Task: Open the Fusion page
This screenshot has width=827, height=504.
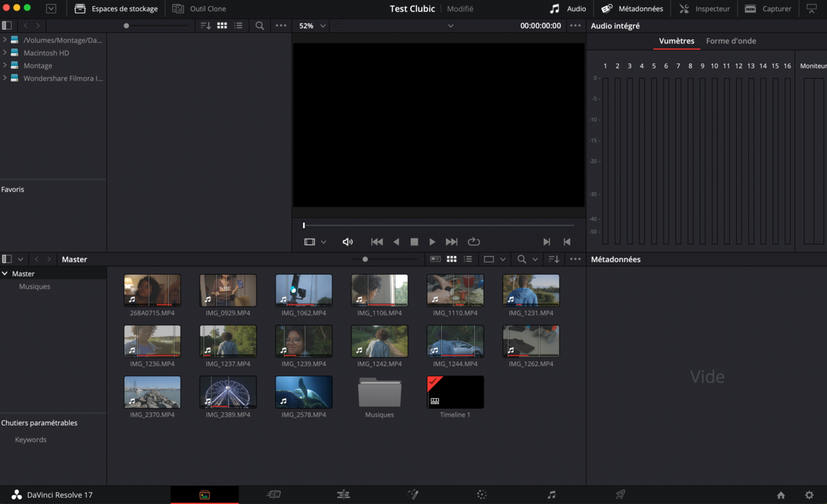Action: [413, 494]
